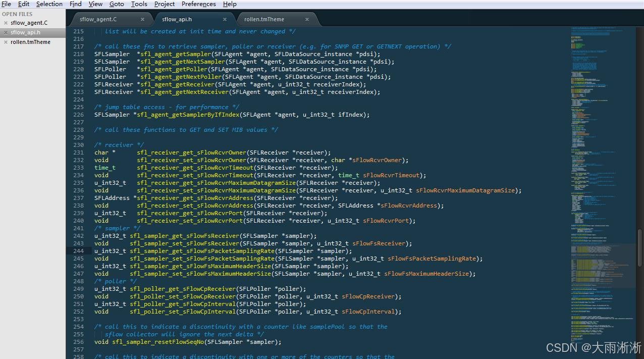Select sflow_agent.C in the Open Files sidebar

click(30, 23)
